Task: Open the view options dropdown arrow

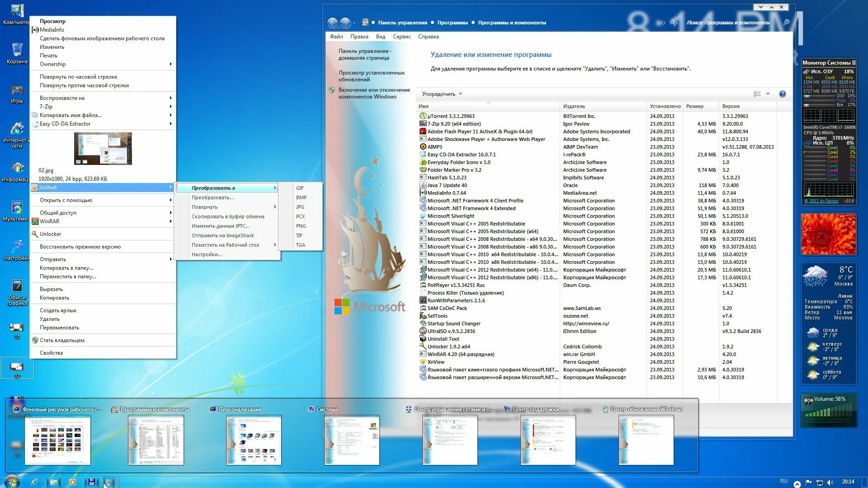Action: click(768, 94)
